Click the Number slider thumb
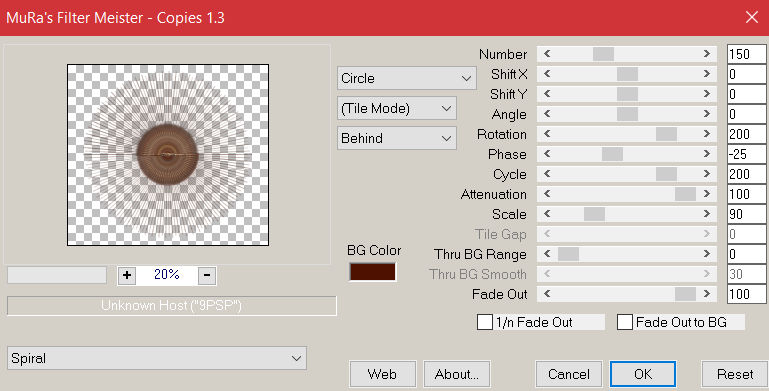This screenshot has height=391, width=769. [x=603, y=54]
